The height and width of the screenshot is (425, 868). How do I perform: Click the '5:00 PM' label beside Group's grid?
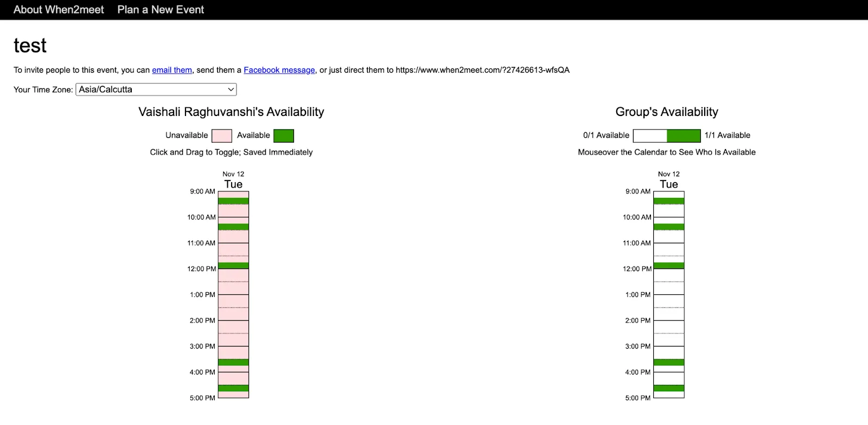click(x=638, y=398)
